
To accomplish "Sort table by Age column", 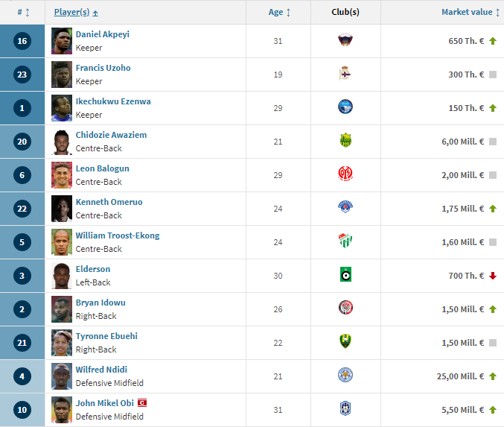I will [279, 12].
